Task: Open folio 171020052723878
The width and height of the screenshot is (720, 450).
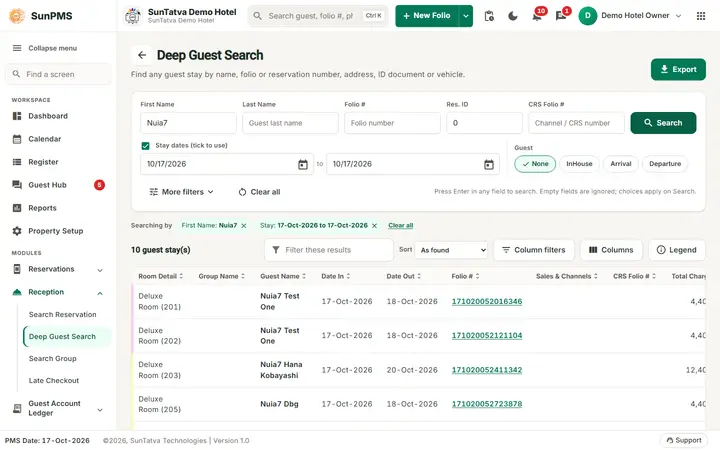Action: (x=487, y=404)
